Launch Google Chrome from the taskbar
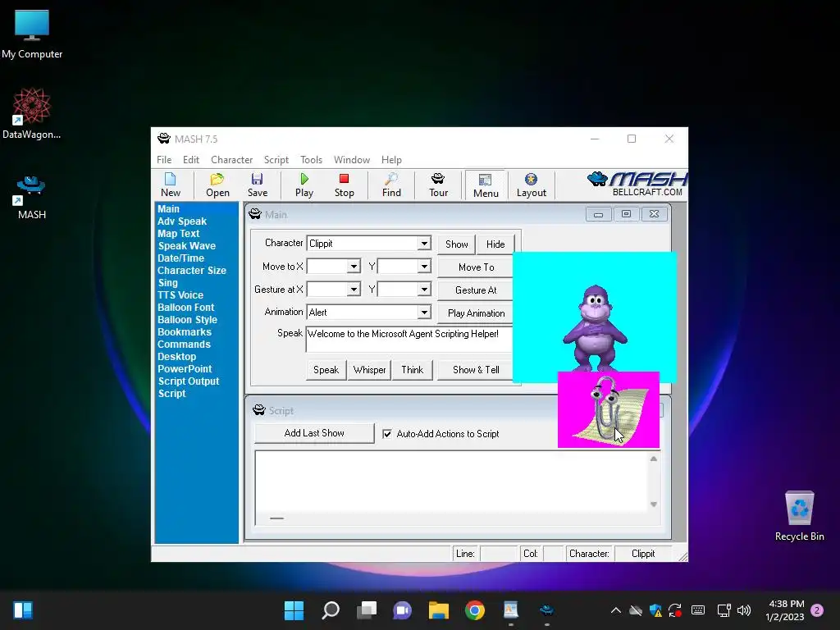Screen dimensions: 840x630 click(475, 610)
